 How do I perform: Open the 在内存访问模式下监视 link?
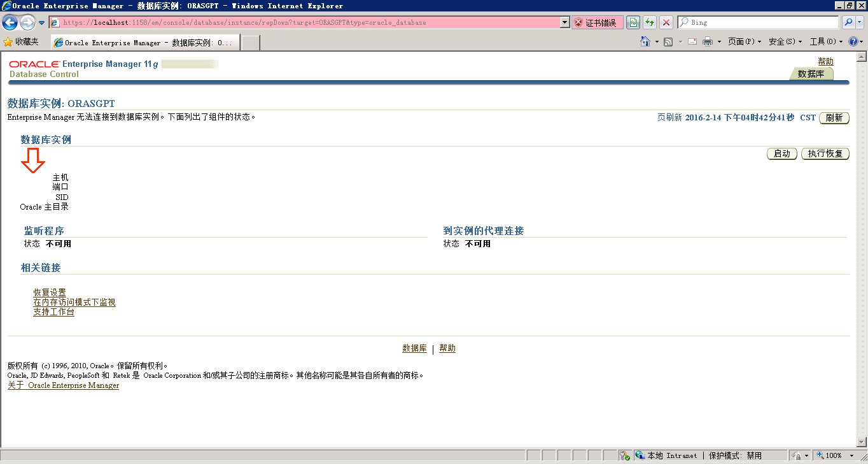pyautogui.click(x=74, y=303)
